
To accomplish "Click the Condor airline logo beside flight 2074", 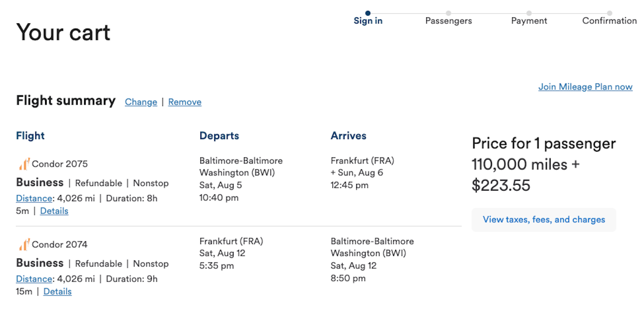I will click(24, 244).
